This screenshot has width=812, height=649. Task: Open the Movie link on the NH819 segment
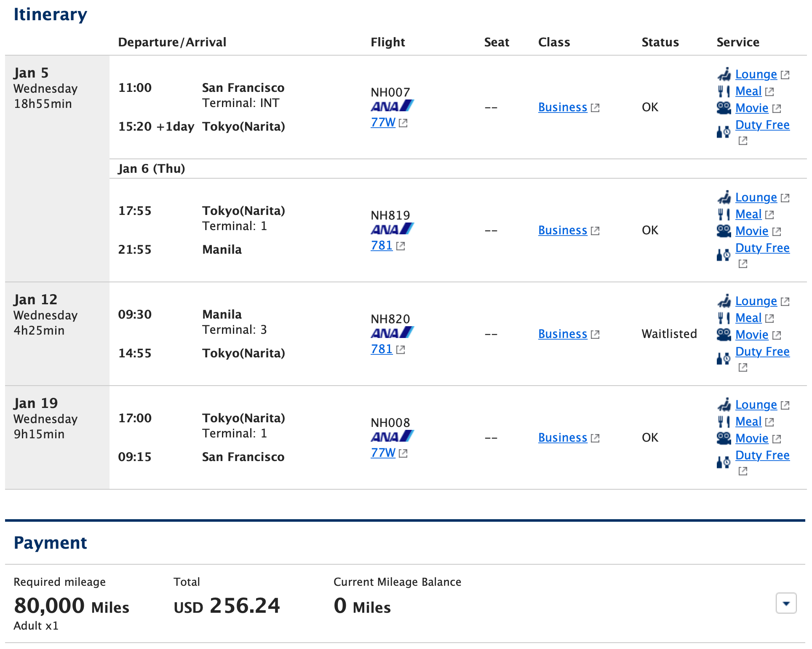click(751, 231)
